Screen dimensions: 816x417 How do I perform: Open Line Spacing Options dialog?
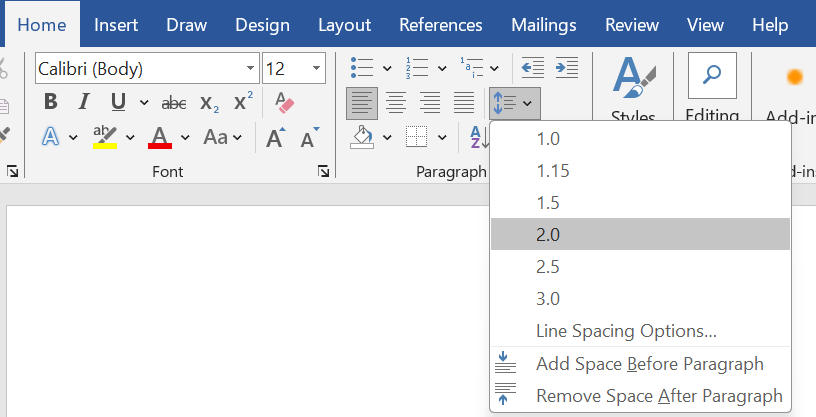click(641, 331)
